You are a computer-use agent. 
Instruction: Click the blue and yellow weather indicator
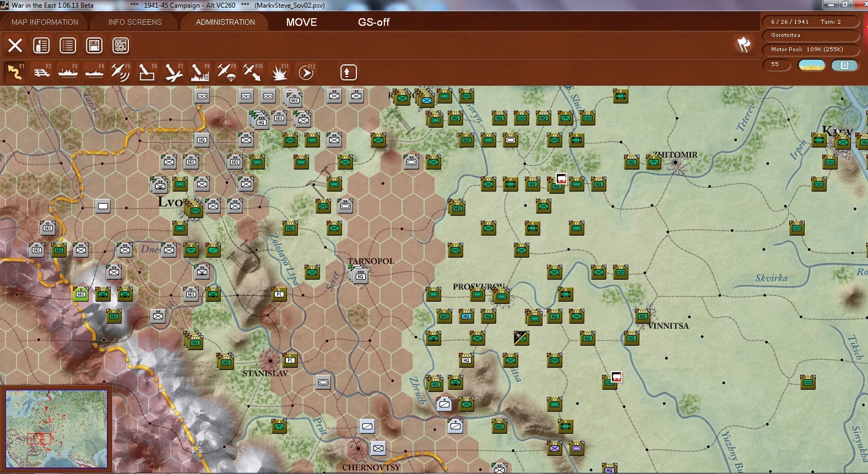tap(812, 65)
